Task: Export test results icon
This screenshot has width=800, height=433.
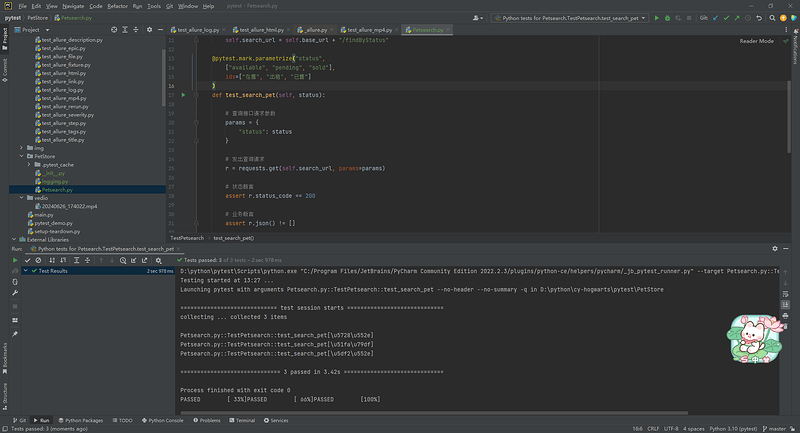Action: (145, 260)
